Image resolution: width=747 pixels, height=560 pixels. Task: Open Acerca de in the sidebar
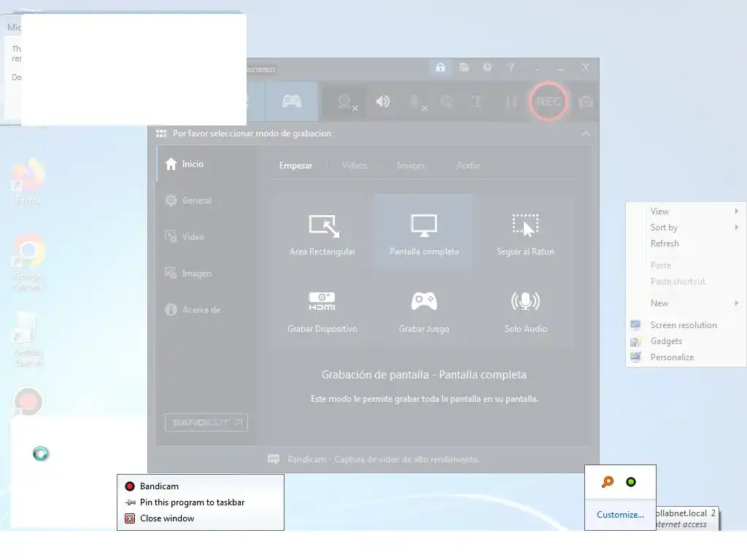point(193,310)
